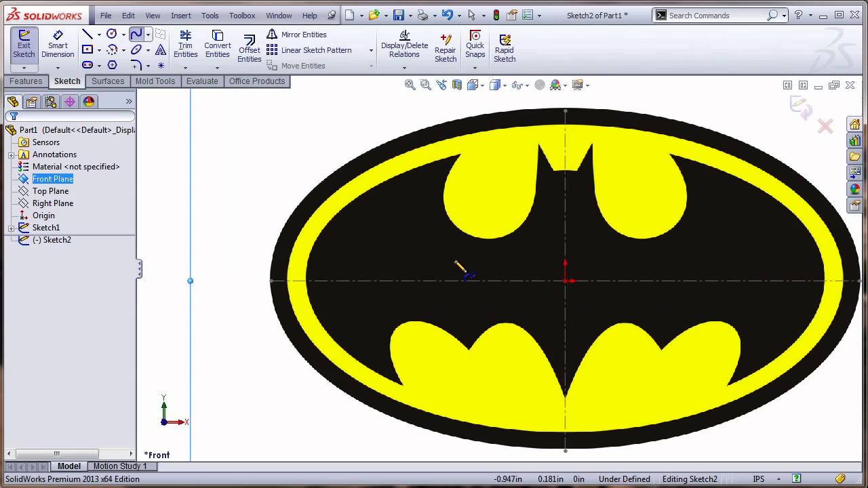
Task: Select the Line sketch tool
Action: coord(87,34)
